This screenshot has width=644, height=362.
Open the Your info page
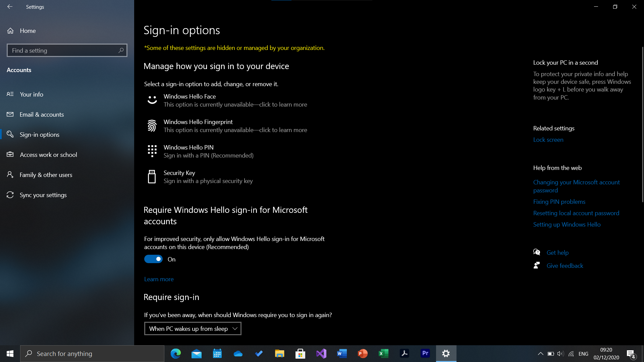[x=67, y=94]
